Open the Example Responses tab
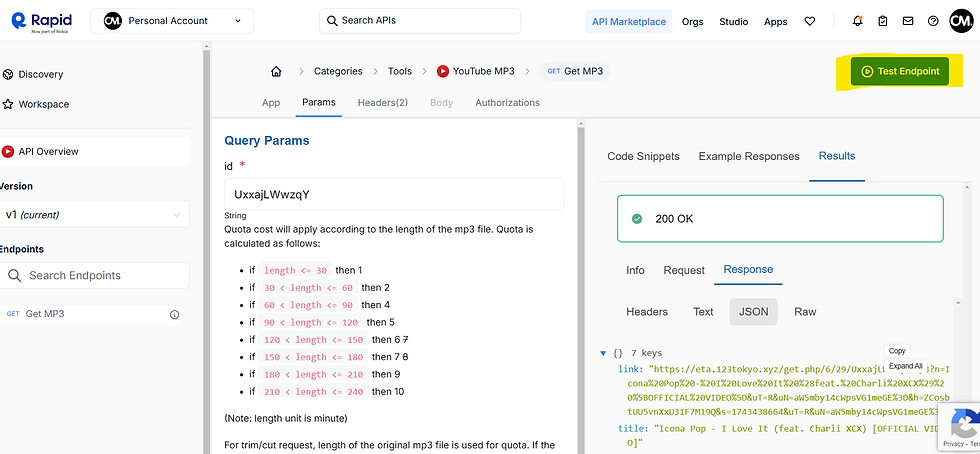This screenshot has width=980, height=454. [749, 156]
